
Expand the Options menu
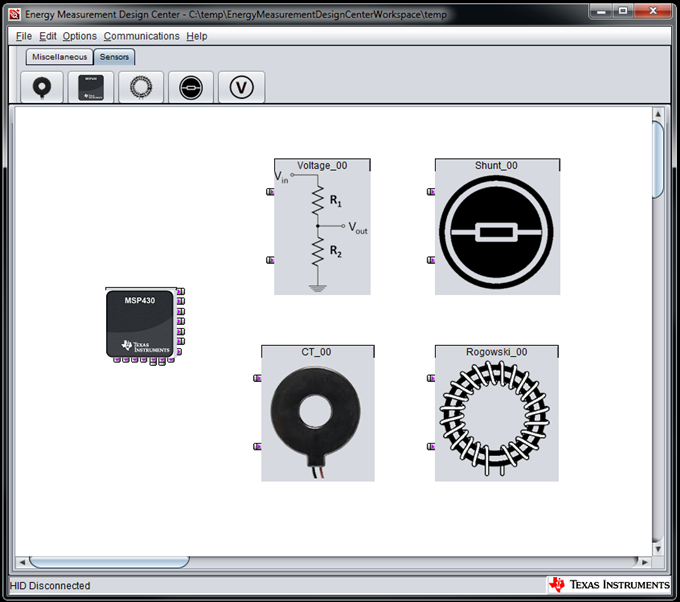[x=80, y=36]
